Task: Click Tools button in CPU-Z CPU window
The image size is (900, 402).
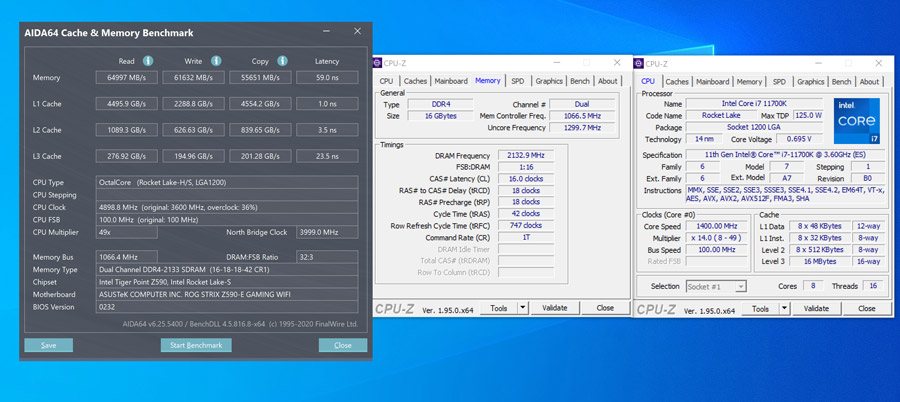Action: (760, 309)
